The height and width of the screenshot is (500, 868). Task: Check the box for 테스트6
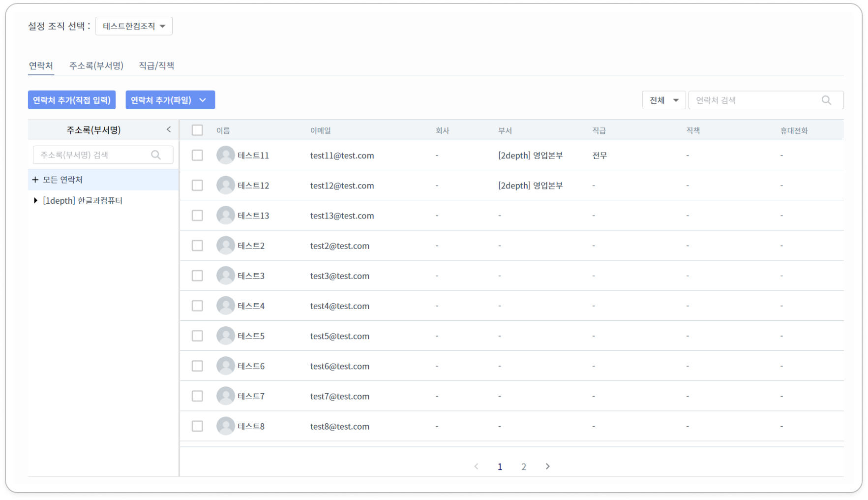click(197, 366)
